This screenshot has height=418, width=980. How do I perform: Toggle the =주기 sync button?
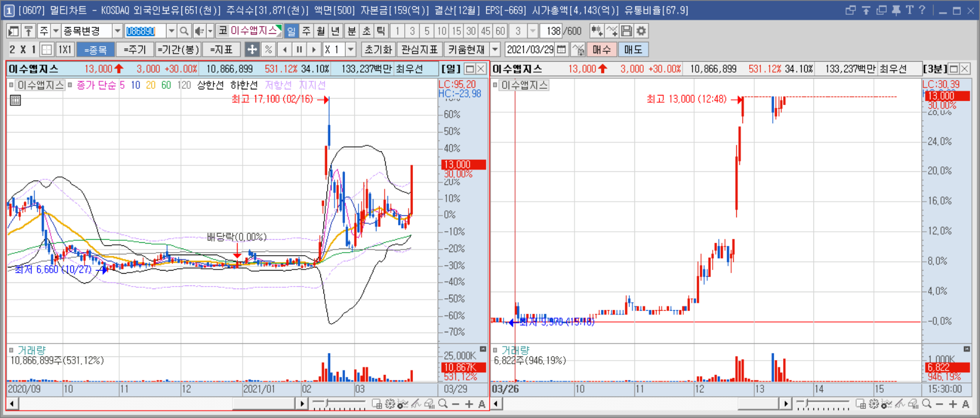click(x=135, y=49)
